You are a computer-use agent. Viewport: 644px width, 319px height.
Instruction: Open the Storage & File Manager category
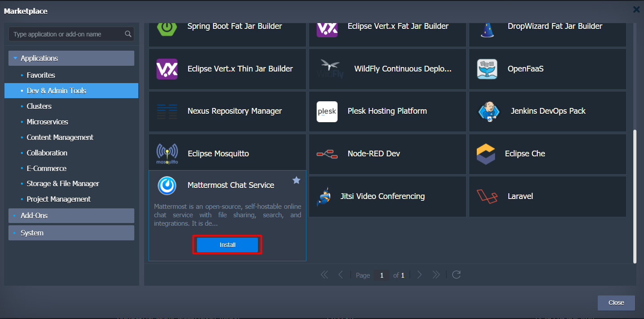63,183
